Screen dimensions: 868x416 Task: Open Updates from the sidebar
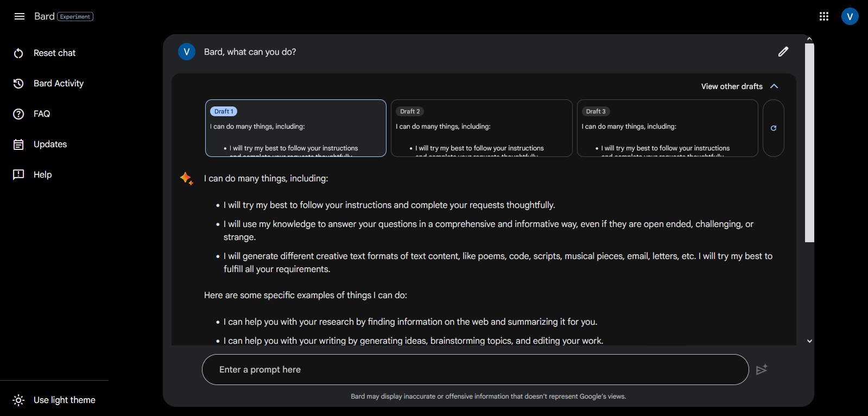click(x=50, y=144)
